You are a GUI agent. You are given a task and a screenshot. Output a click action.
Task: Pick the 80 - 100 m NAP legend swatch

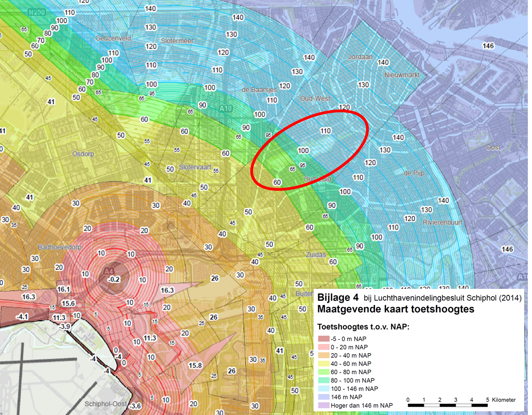click(324, 380)
